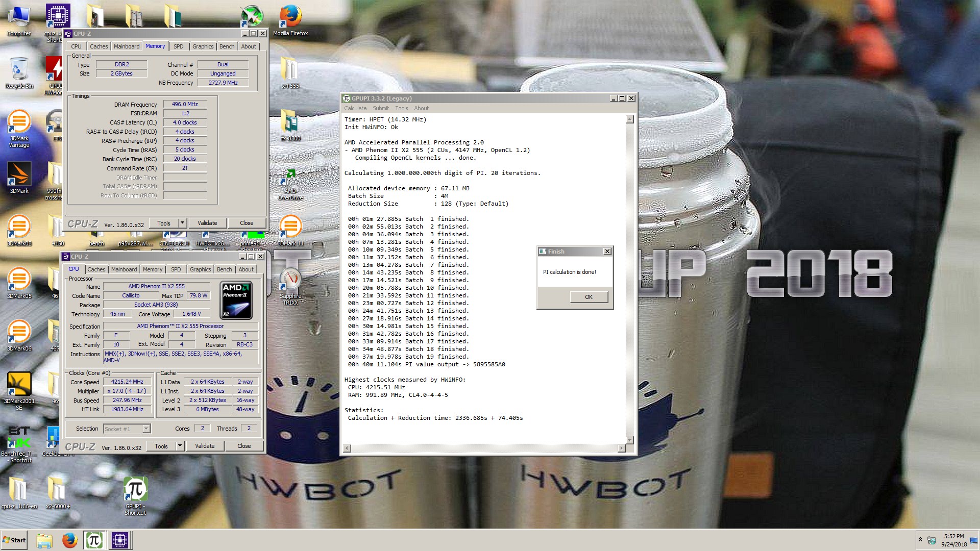Expand Tools dropdown arrow in lower CPU-Z
980x551 pixels.
pos(180,446)
